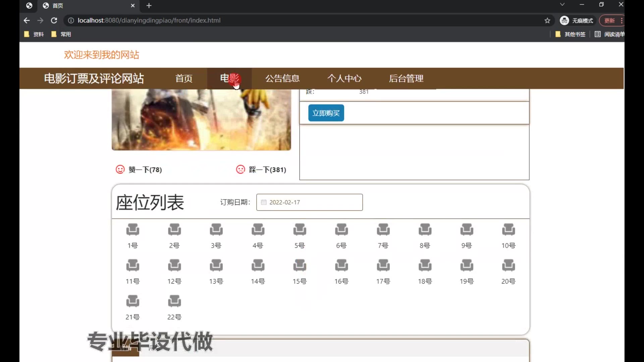Click the movie poster thumbnail
The width and height of the screenshot is (644, 362).
tap(201, 120)
